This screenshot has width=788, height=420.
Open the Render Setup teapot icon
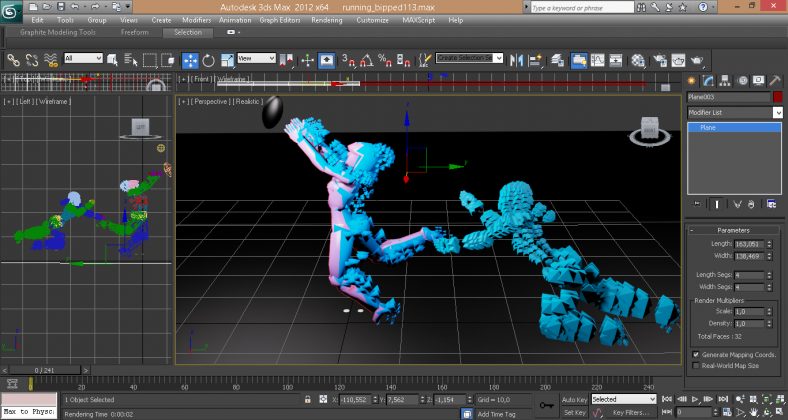click(x=661, y=59)
